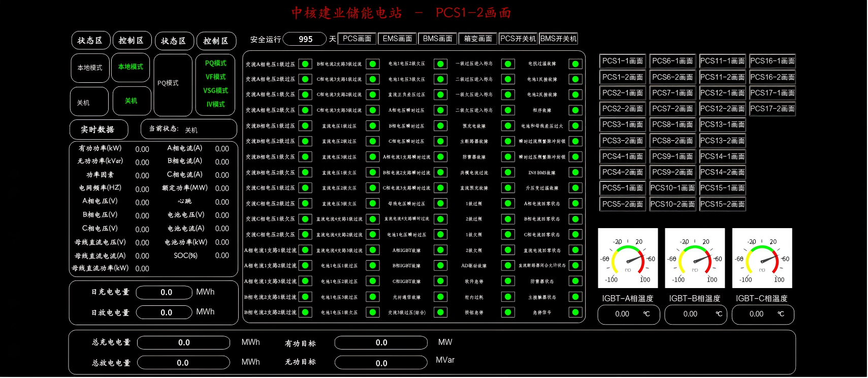The image size is (868, 378).
Task: Click the 预充电故障 indicator light
Action: [507, 126]
